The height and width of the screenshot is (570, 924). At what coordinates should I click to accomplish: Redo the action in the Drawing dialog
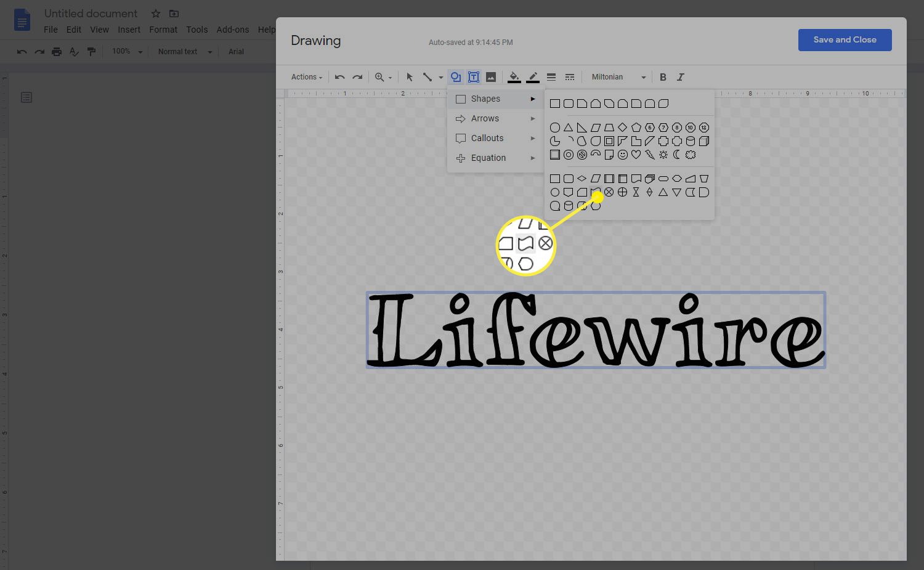coord(357,77)
